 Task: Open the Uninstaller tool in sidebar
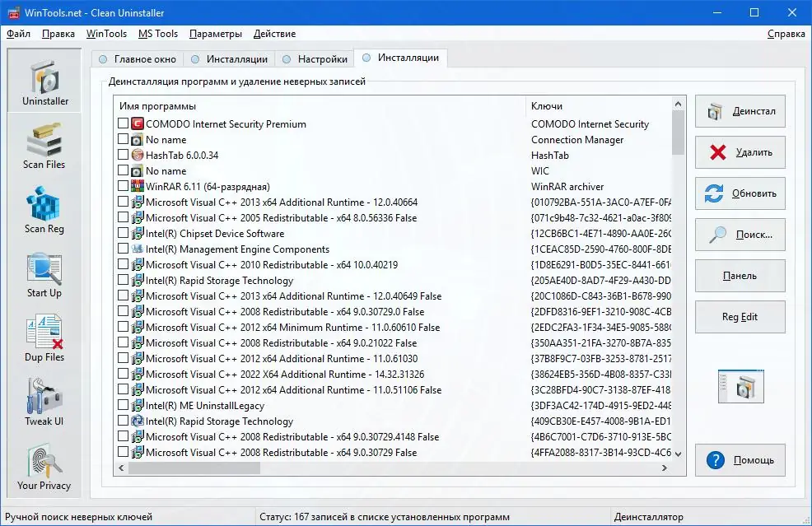click(44, 81)
